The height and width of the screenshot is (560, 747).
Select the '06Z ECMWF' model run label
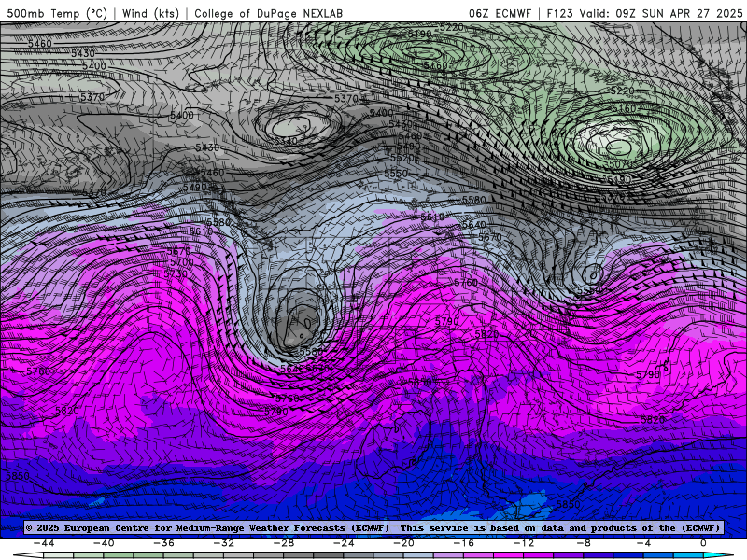tap(500, 13)
